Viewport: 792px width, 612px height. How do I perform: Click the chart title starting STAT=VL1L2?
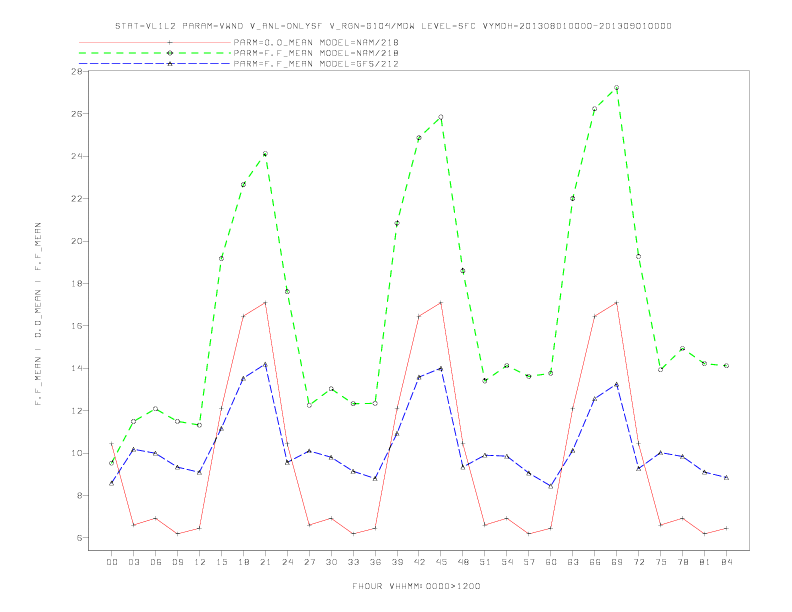tap(393, 26)
